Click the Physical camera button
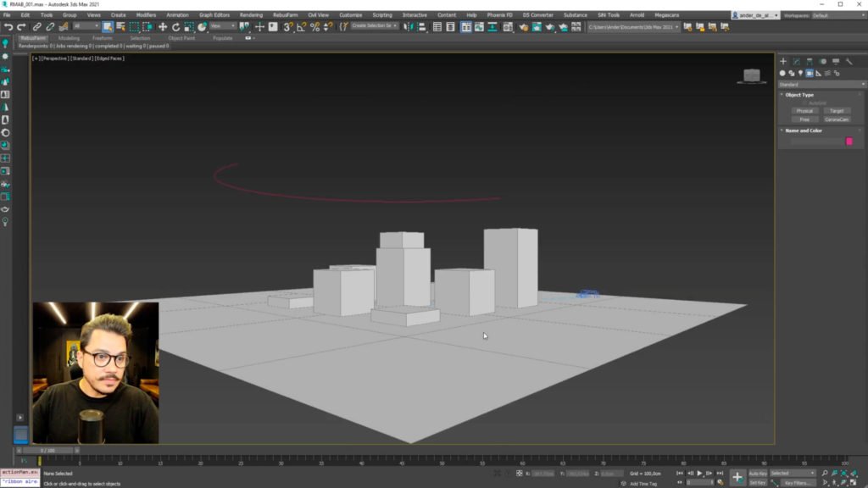This screenshot has width=868, height=488. point(804,111)
